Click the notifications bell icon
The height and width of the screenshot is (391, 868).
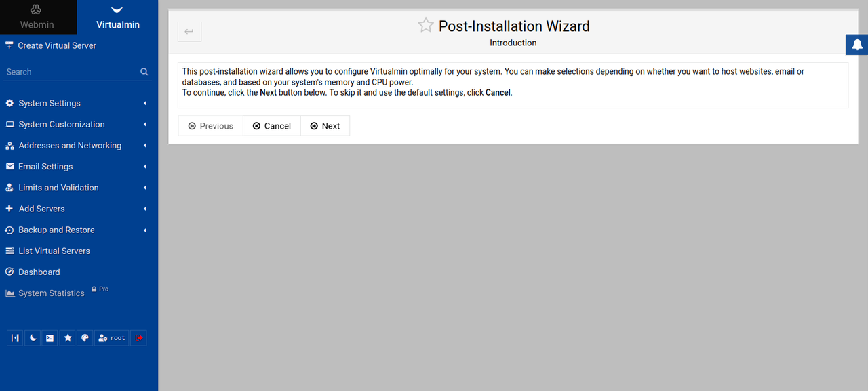tap(857, 45)
